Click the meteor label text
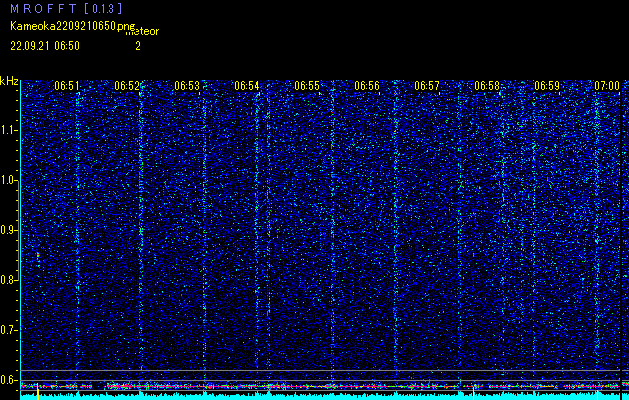Viewport: 629px width, 400px height. pos(142,31)
